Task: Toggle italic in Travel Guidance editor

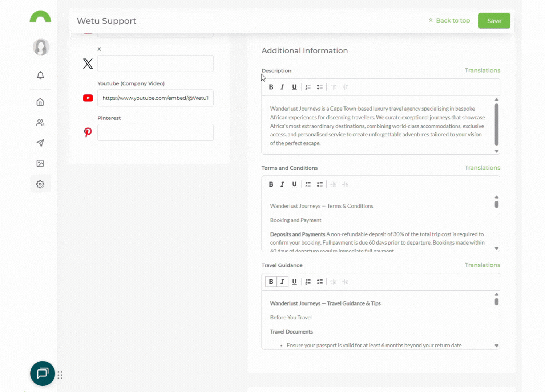Action: (x=282, y=282)
